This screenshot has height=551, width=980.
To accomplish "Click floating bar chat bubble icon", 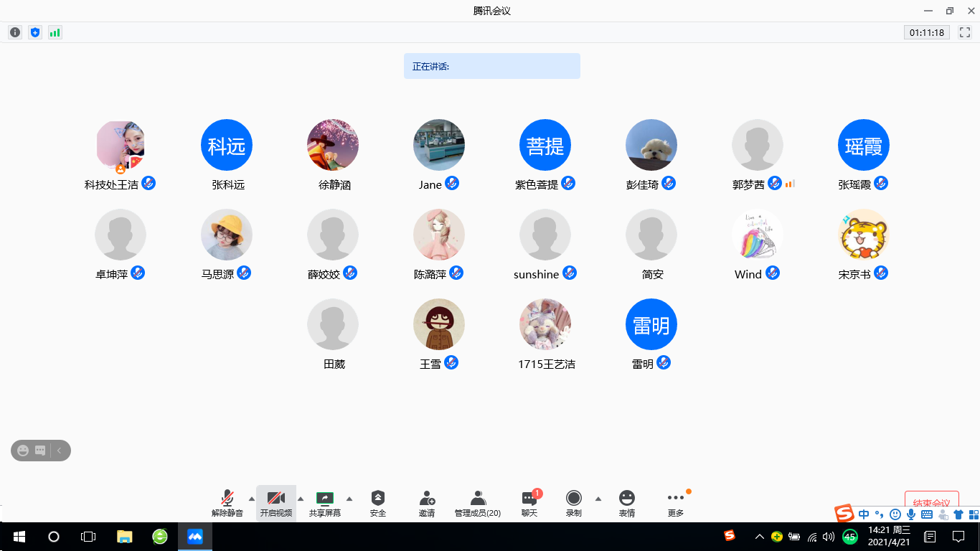I will 41,451.
